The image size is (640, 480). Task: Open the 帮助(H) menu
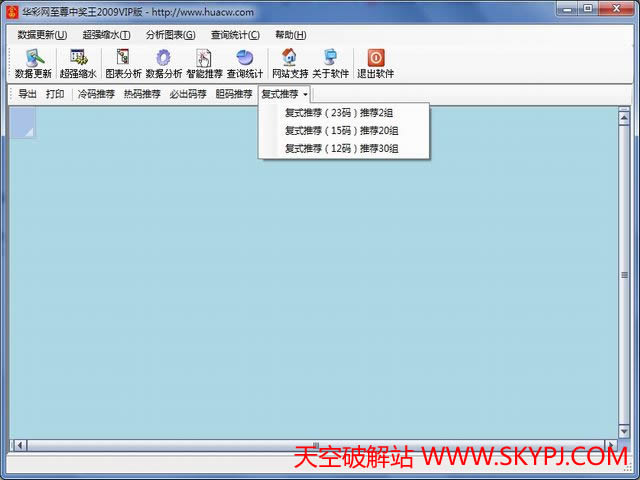(x=290, y=35)
